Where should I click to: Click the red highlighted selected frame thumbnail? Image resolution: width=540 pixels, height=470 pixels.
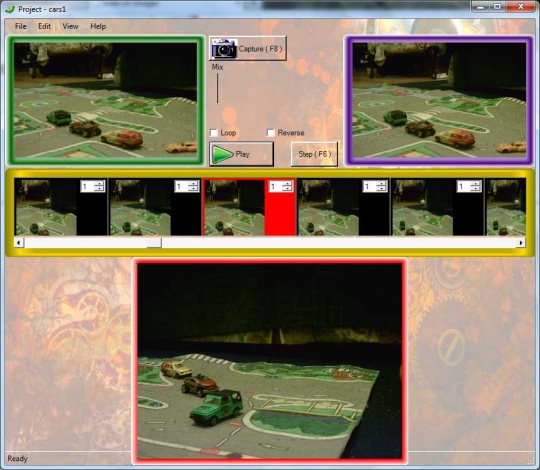234,207
